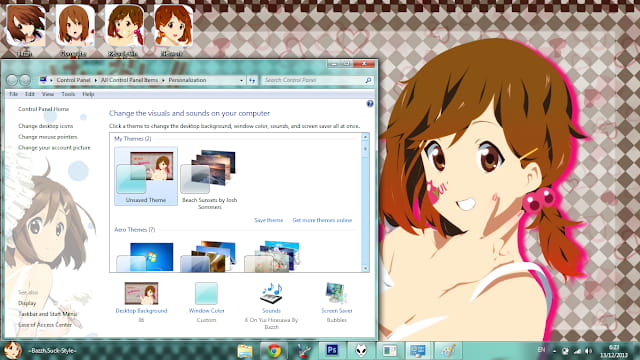Expand the address bar history dropdown
Image resolution: width=640 pixels, height=360 pixels.
pos(241,80)
